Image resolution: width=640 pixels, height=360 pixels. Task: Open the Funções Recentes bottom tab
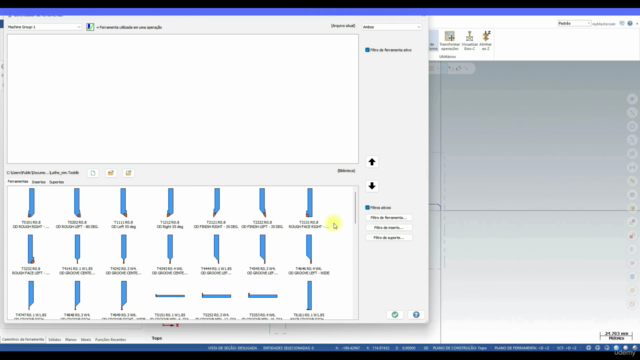tap(111, 340)
